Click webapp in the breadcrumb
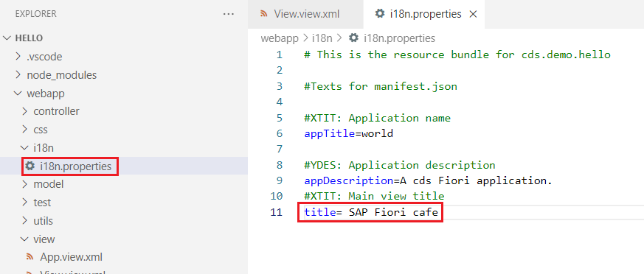This screenshot has width=644, height=274. click(x=280, y=38)
